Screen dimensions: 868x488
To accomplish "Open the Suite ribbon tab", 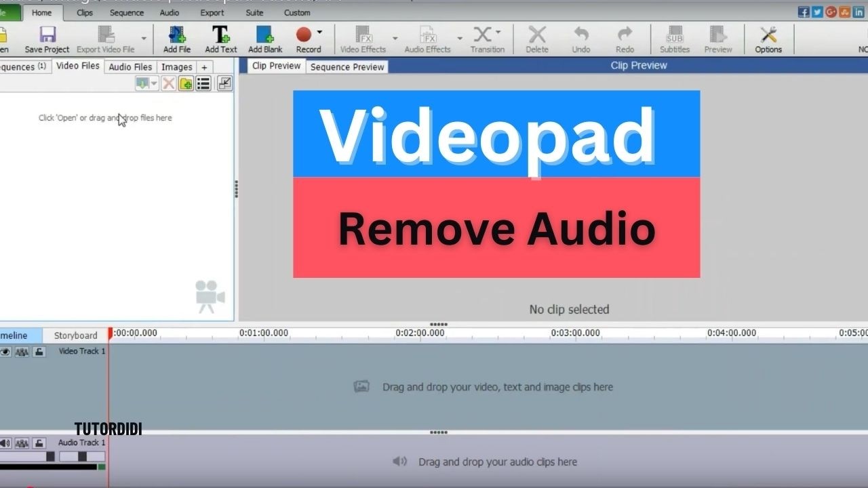I will [x=254, y=12].
